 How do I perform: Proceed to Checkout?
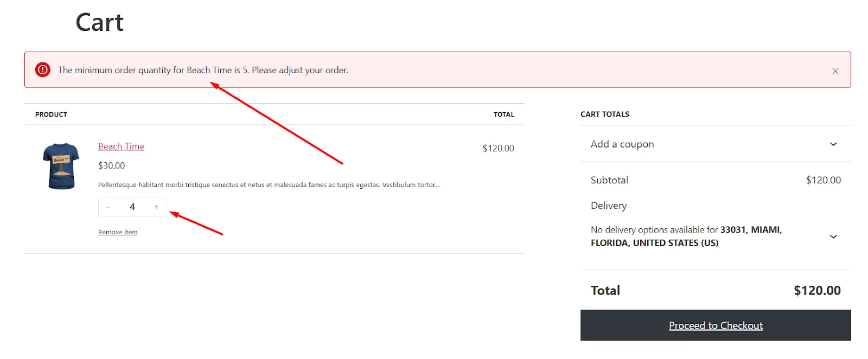tap(715, 325)
